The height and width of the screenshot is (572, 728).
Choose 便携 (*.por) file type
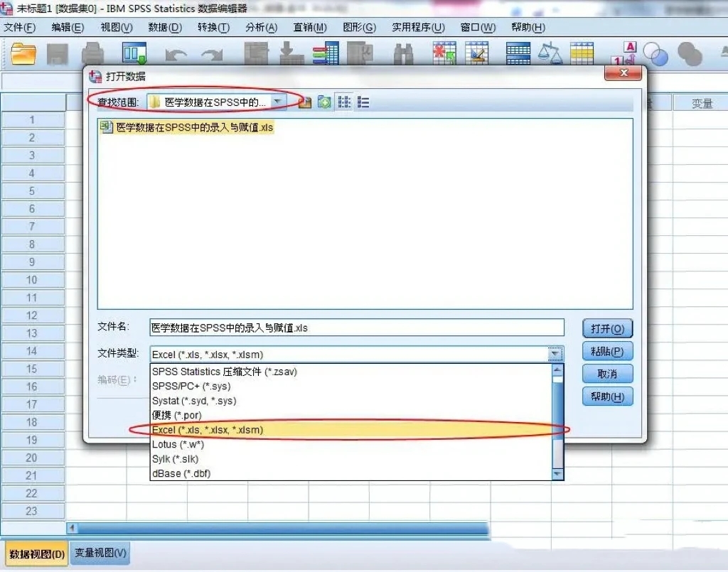click(x=350, y=415)
